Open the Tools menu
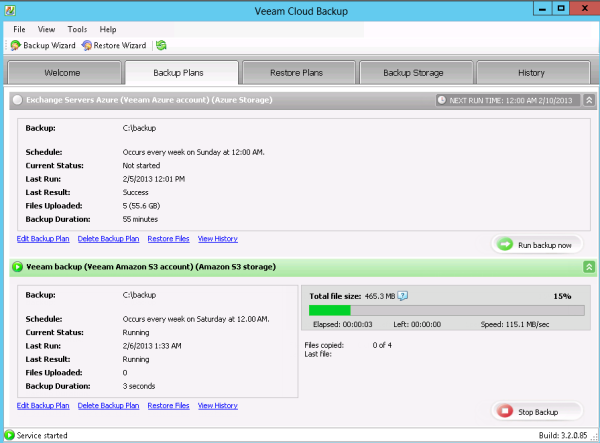This screenshot has width=600, height=443. (77, 30)
